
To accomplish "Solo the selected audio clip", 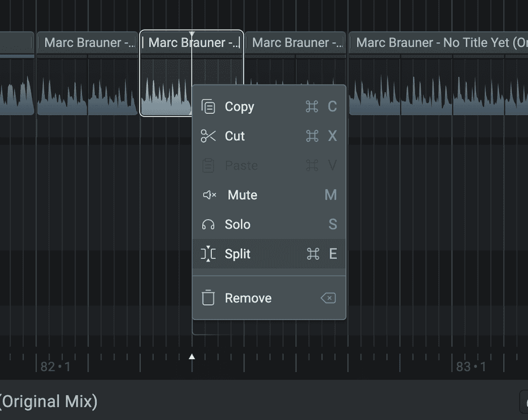I will 237,224.
